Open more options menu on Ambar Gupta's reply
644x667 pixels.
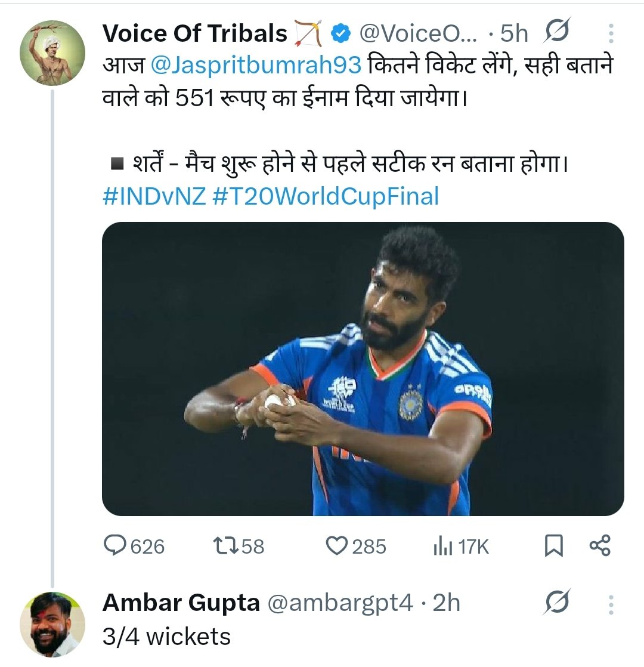click(611, 604)
